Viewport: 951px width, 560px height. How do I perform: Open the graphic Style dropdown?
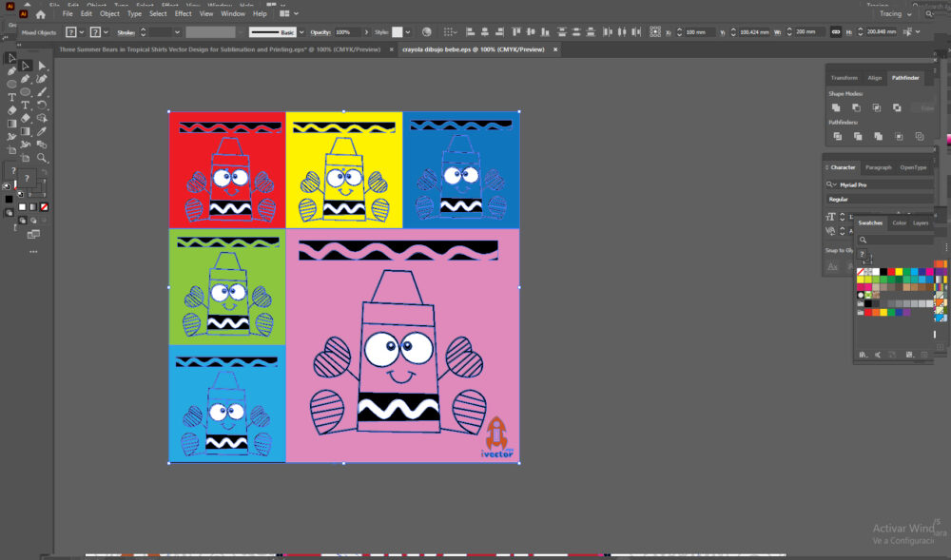(408, 32)
